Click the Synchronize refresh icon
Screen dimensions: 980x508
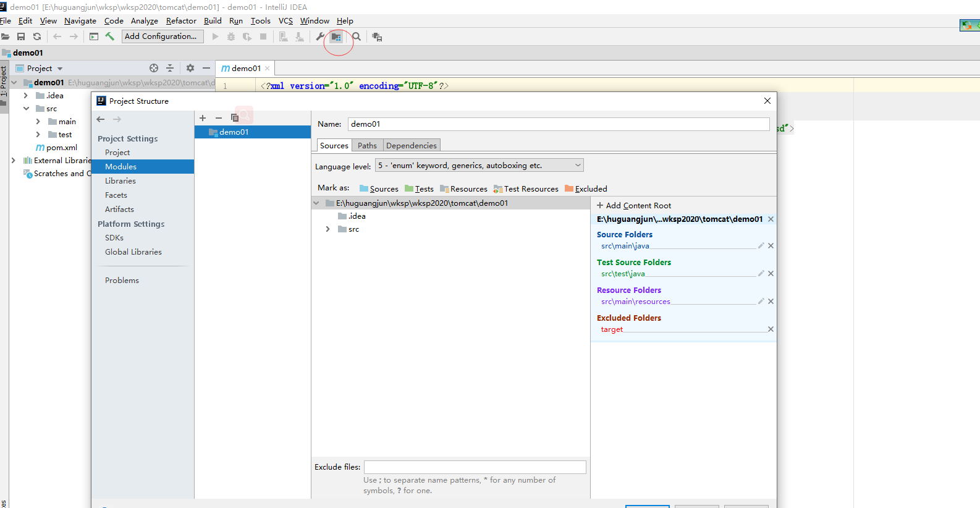pos(37,37)
